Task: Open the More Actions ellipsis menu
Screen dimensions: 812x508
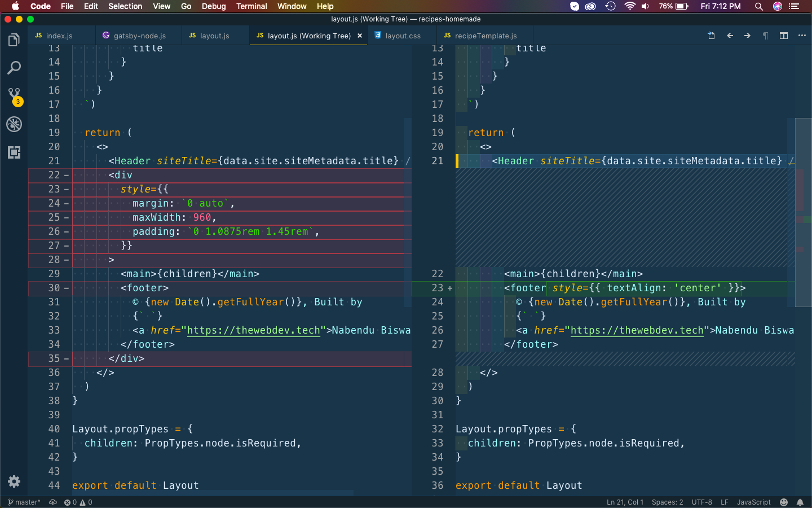Action: pos(802,36)
